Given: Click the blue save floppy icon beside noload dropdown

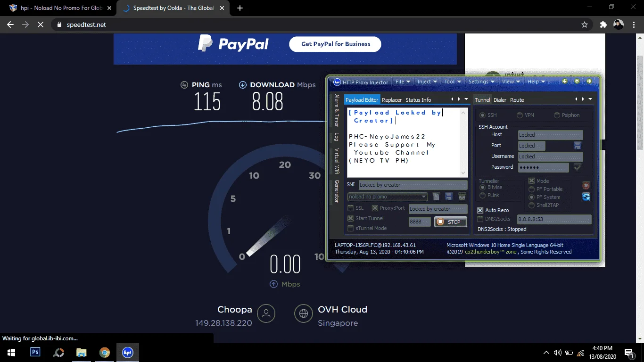Looking at the screenshot, I should coord(449,197).
